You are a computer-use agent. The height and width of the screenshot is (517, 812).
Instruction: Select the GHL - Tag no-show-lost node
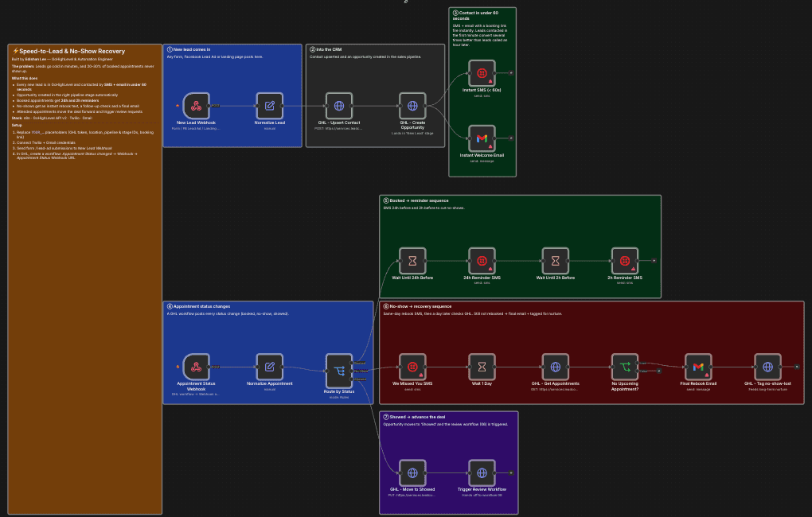tap(768, 367)
